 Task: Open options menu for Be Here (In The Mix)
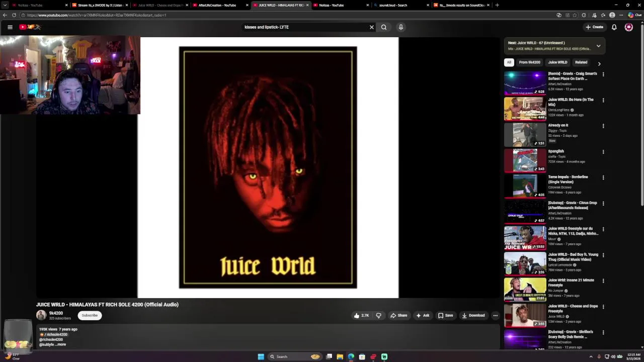(x=603, y=100)
